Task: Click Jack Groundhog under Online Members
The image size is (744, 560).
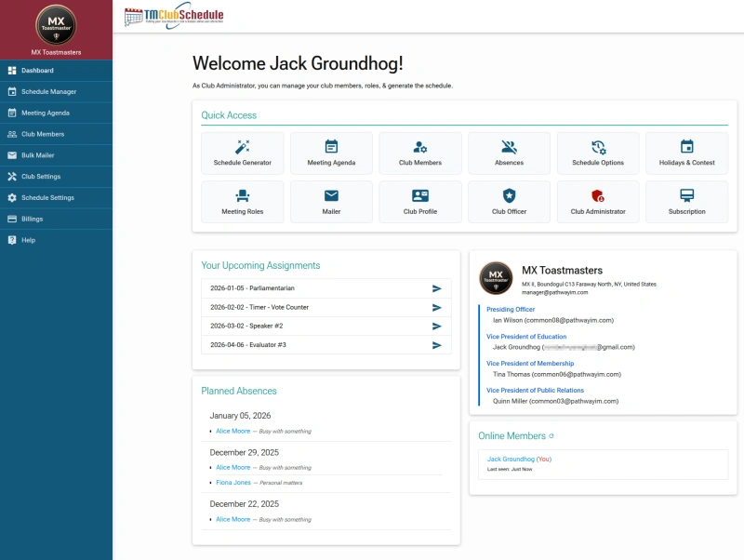Action: click(511, 459)
